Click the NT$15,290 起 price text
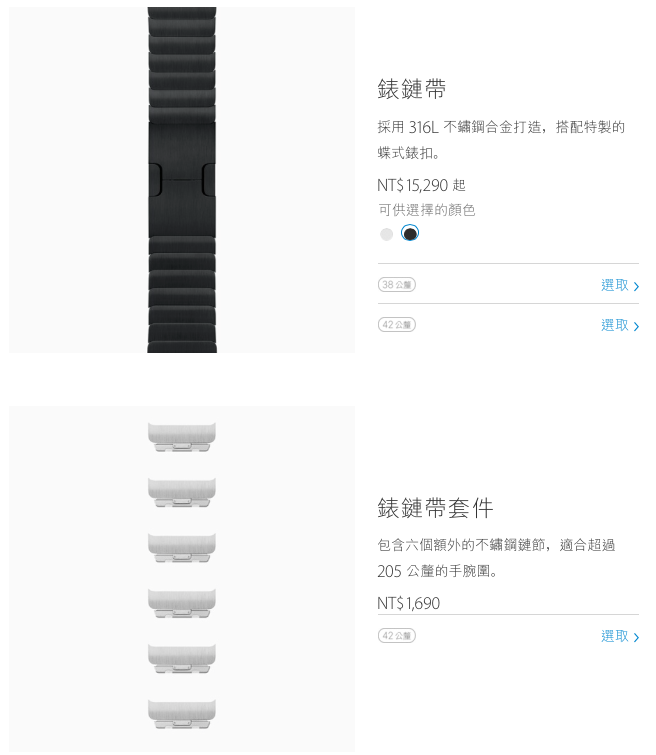656x755 pixels. (421, 185)
